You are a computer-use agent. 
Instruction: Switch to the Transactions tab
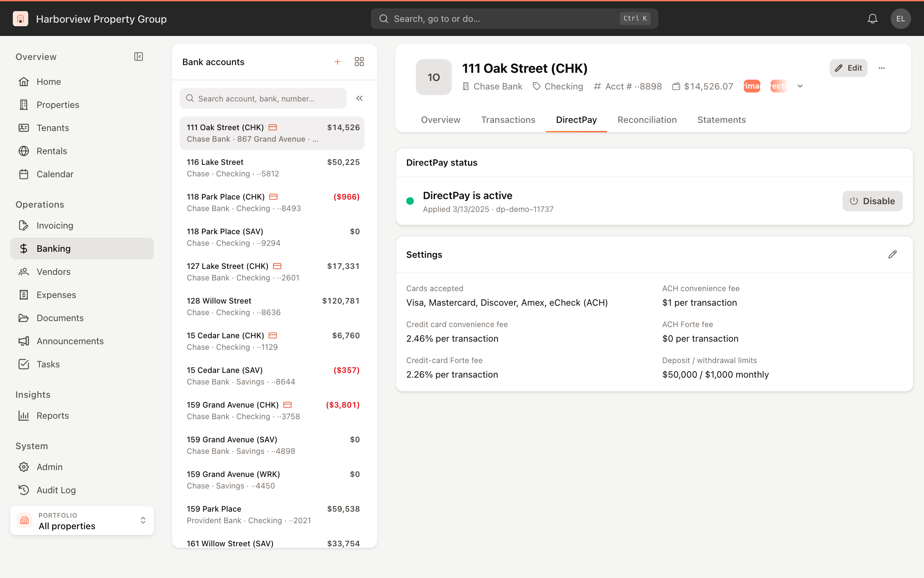click(x=508, y=120)
